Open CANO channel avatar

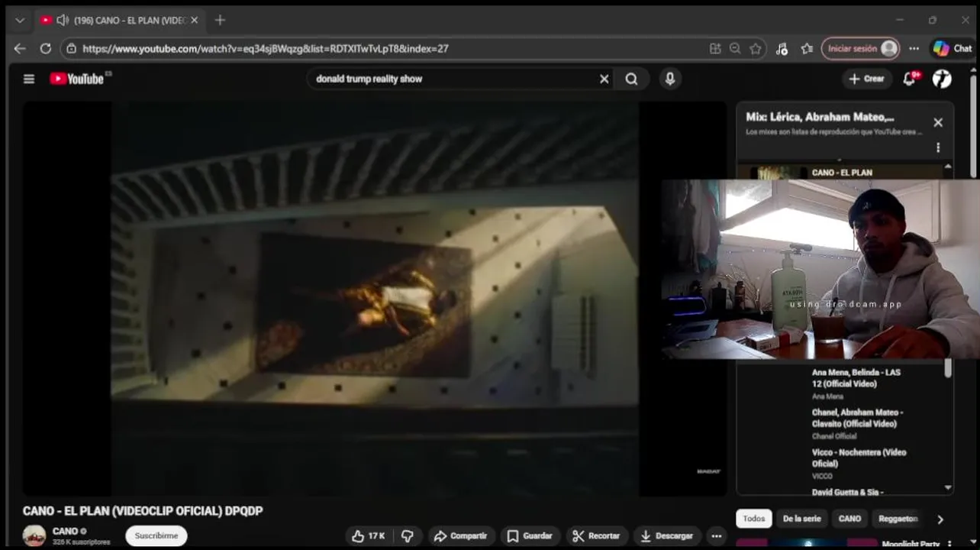(x=34, y=535)
